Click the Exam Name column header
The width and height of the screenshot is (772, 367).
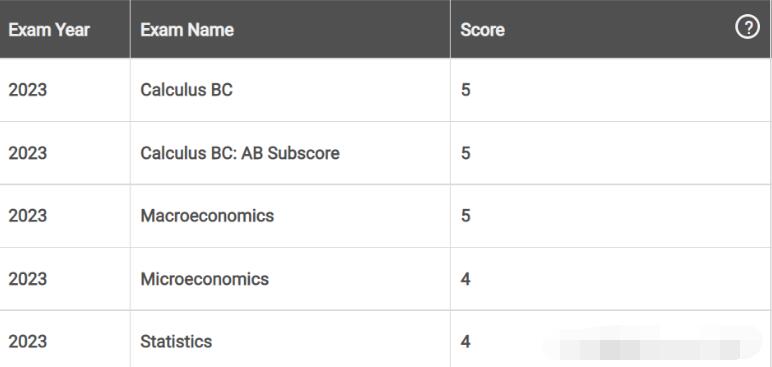[x=187, y=30]
